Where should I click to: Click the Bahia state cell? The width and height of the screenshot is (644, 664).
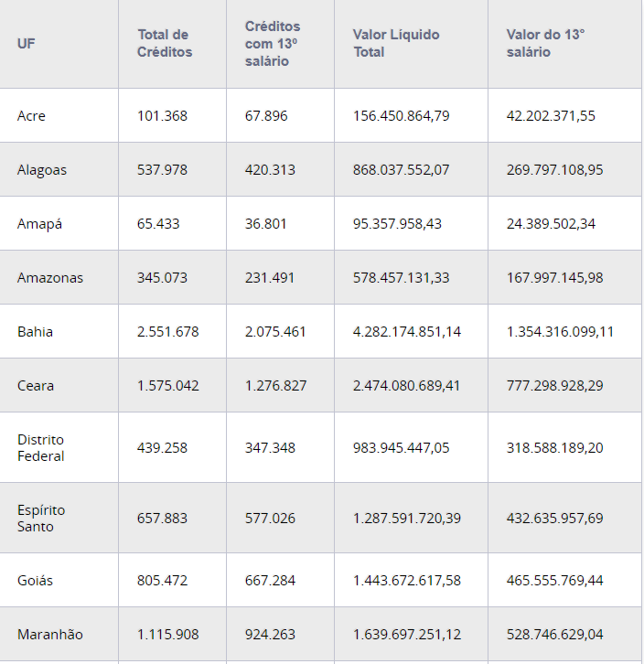[35, 332]
